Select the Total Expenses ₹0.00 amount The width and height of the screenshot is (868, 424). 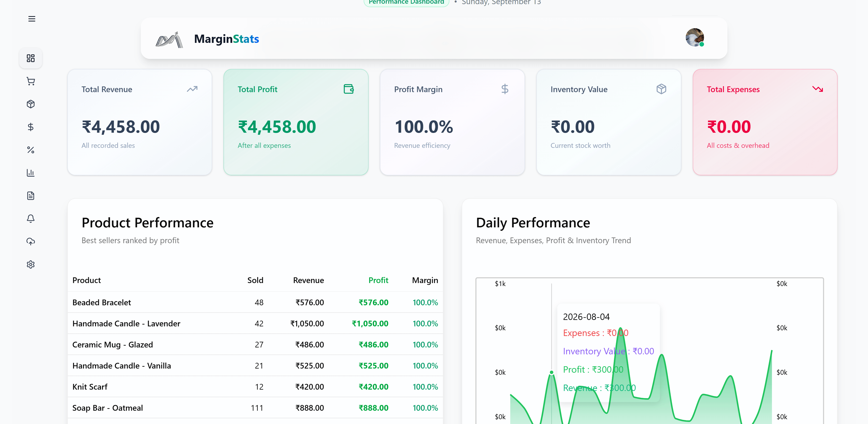729,127
